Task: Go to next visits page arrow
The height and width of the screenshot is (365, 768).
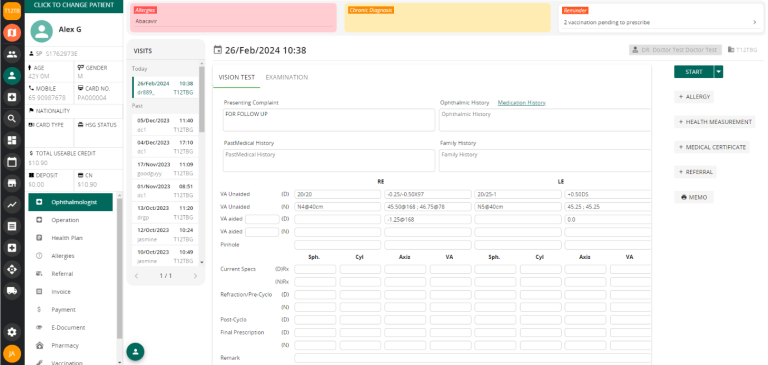Action: pyautogui.click(x=195, y=276)
